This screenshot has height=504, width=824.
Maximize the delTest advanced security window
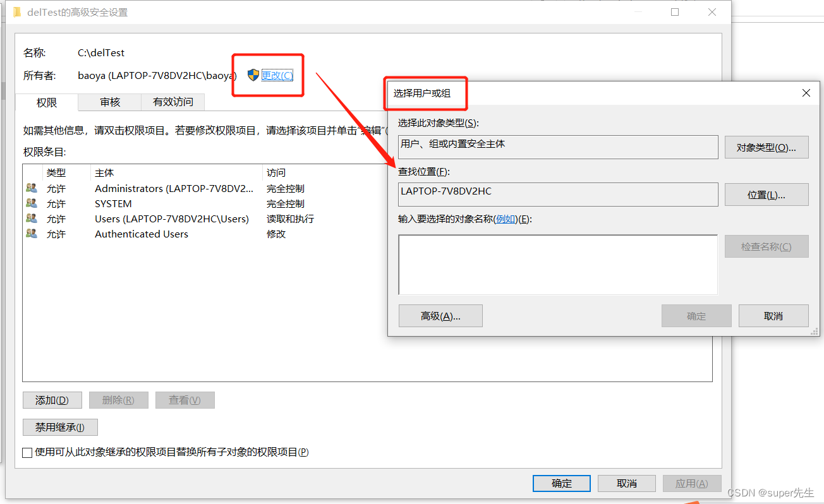[x=675, y=12]
